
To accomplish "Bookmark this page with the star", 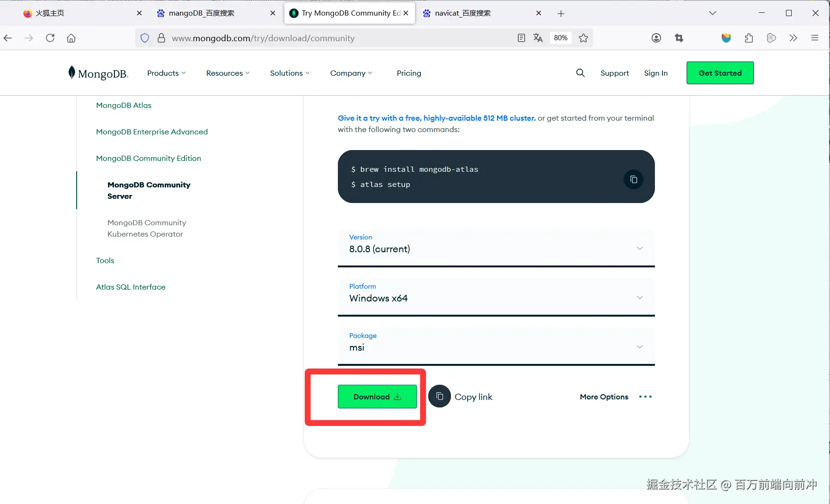I will pyautogui.click(x=583, y=38).
